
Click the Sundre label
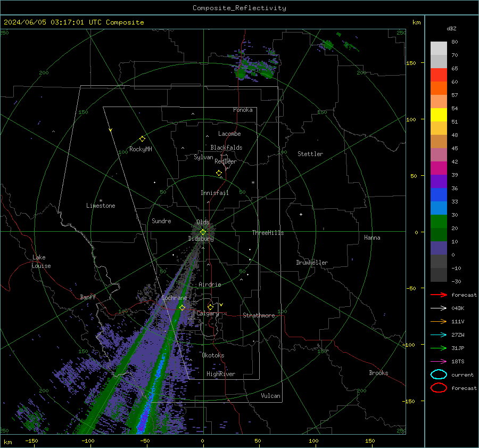(161, 221)
